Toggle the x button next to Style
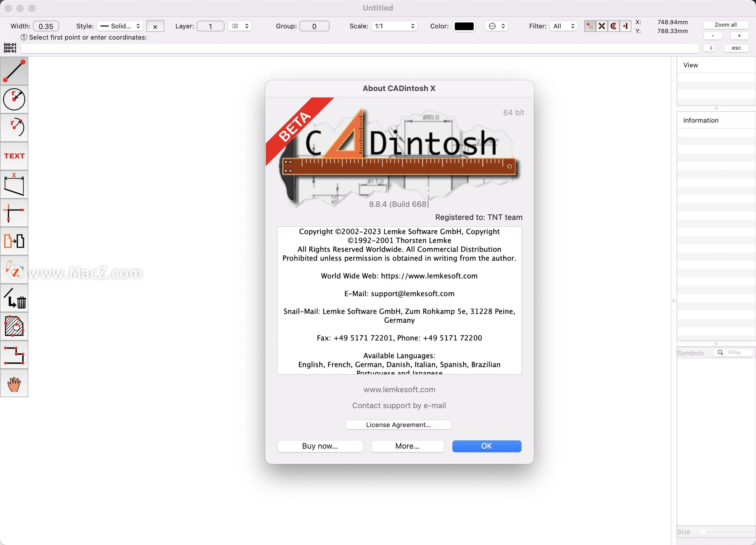Image resolution: width=756 pixels, height=545 pixels. click(x=155, y=26)
